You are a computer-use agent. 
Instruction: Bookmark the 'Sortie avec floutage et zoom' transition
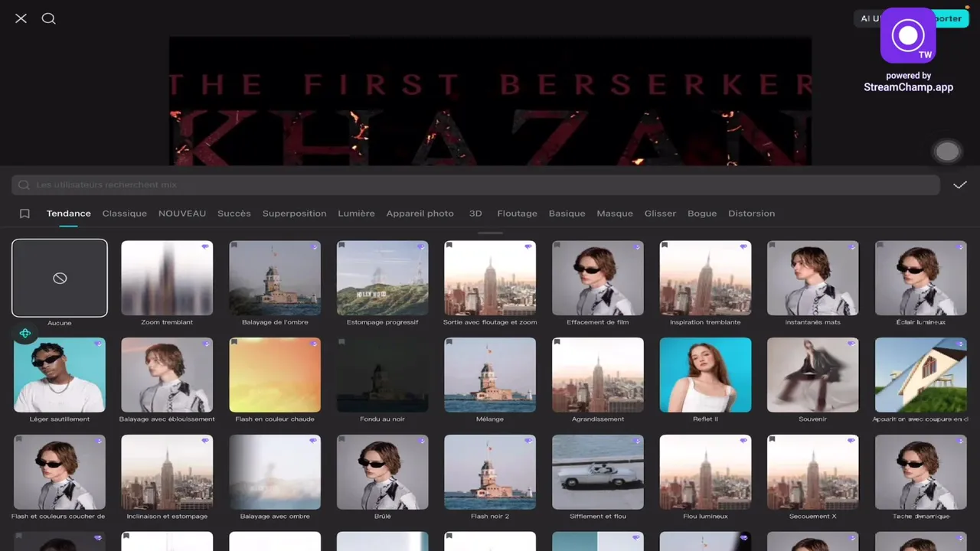450,246
